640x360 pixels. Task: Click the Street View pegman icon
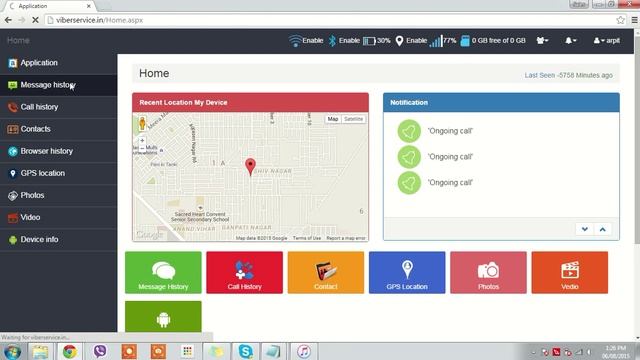coord(142,123)
